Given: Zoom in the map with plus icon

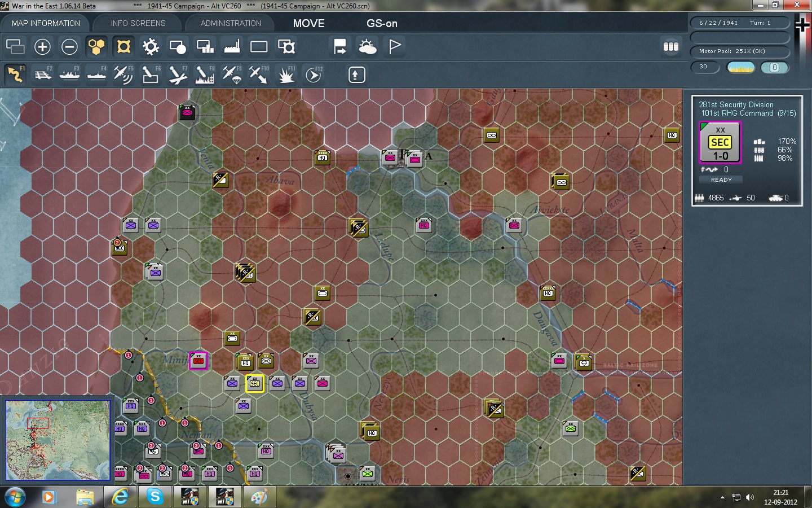Looking at the screenshot, I should 42,46.
